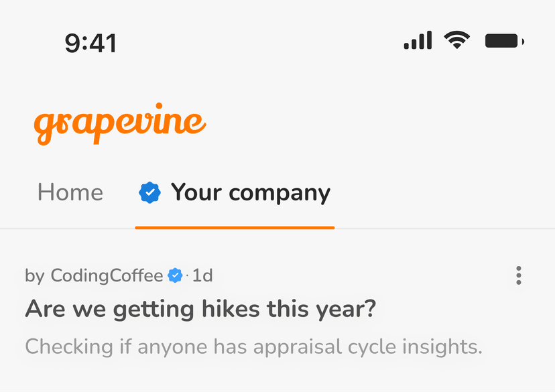The height and width of the screenshot is (392, 555).
Task: Open the three-dot post options menu
Action: (x=518, y=275)
